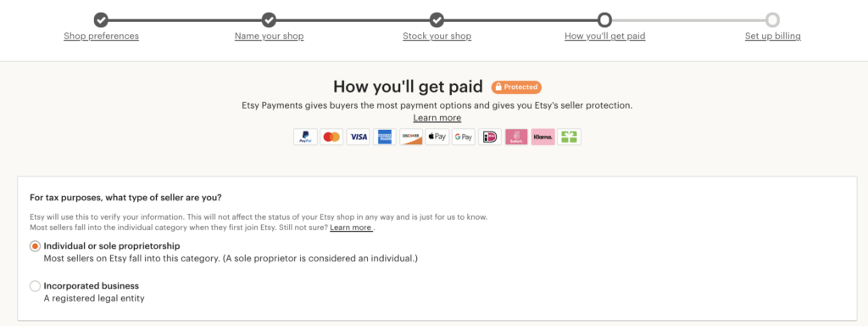
Task: Click the orange Protected lock badge
Action: tap(516, 87)
